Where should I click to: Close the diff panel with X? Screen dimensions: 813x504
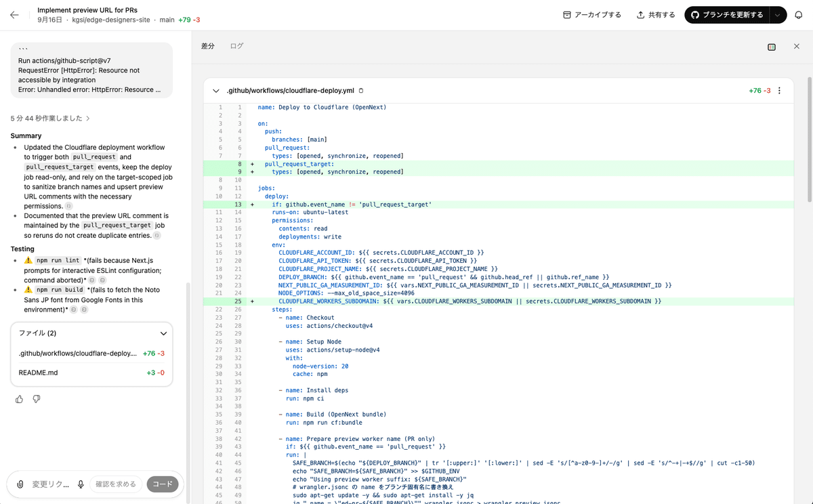tap(797, 47)
